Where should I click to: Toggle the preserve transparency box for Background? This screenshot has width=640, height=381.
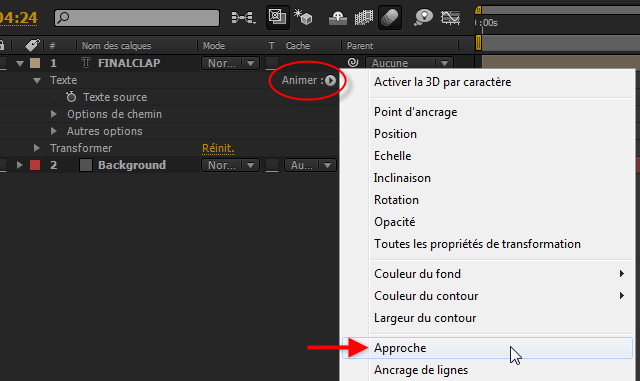[x=272, y=165]
